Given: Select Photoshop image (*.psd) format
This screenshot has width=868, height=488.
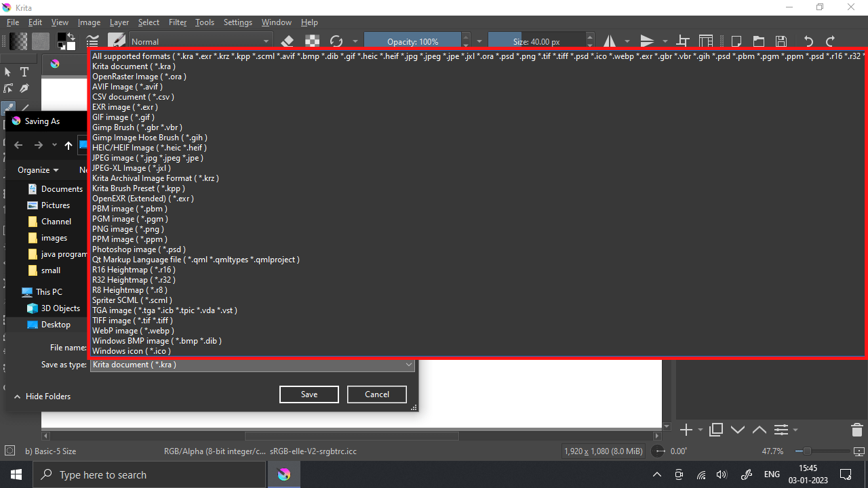Looking at the screenshot, I should pyautogui.click(x=139, y=249).
